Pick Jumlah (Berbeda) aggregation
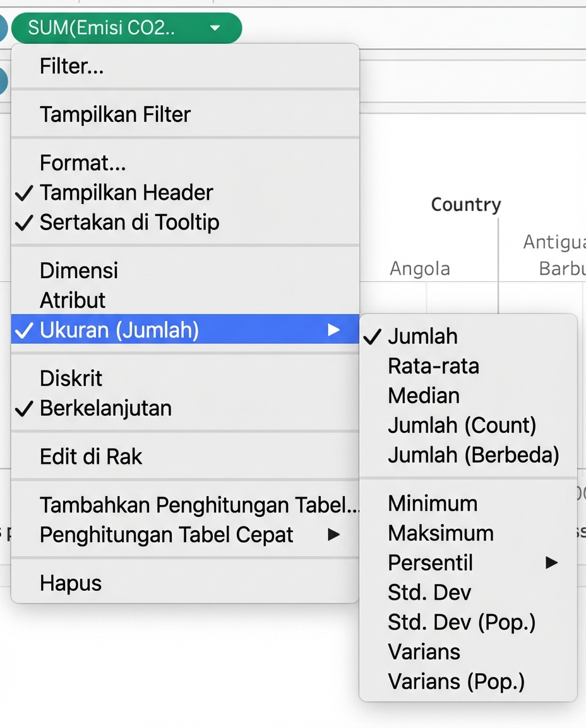The image size is (586, 728). 474,455
